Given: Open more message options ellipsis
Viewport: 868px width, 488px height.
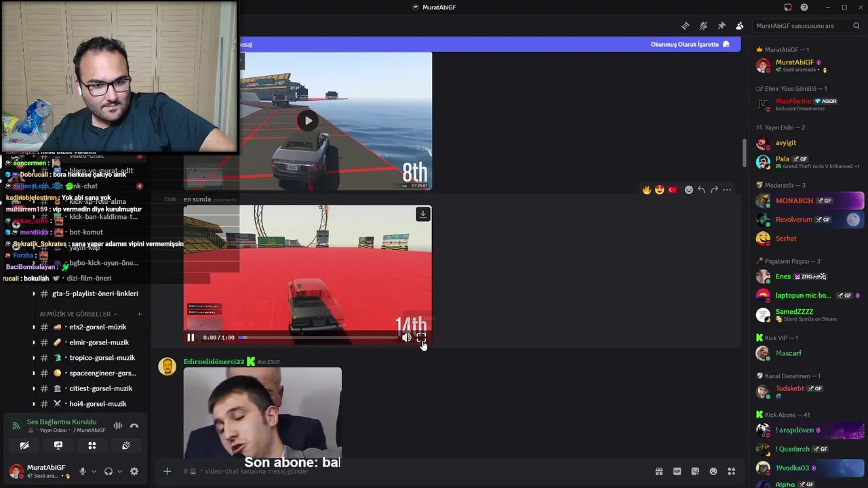Looking at the screenshot, I should click(727, 190).
